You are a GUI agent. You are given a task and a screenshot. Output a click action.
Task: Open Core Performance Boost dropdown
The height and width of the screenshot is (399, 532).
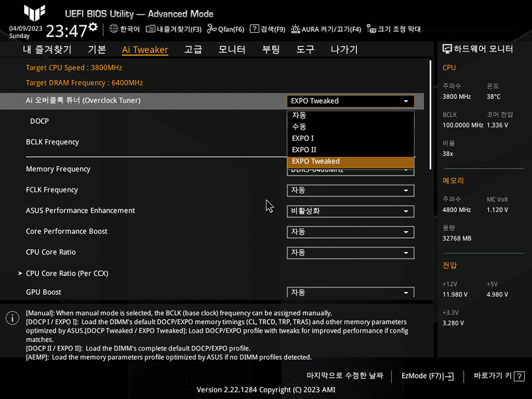[x=351, y=232]
